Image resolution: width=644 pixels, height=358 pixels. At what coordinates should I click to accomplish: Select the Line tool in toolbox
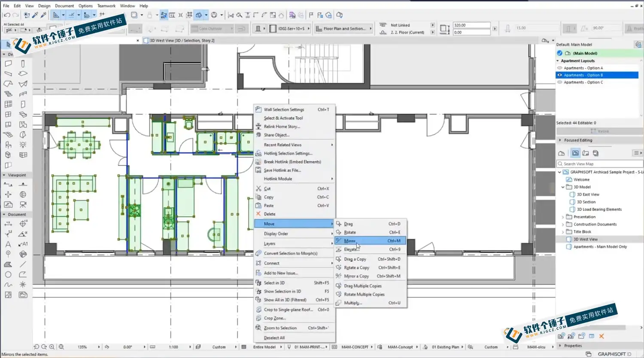click(x=23, y=264)
